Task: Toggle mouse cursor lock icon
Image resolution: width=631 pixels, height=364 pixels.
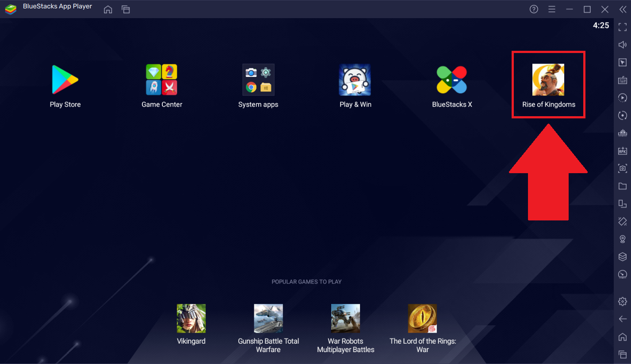Action: click(623, 62)
